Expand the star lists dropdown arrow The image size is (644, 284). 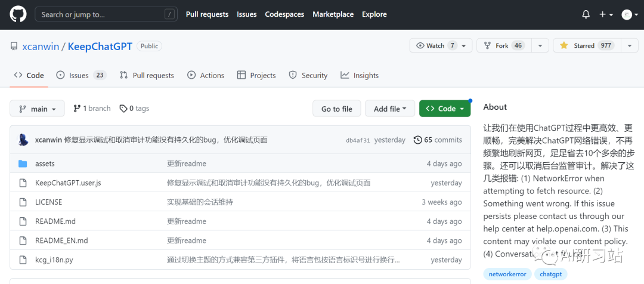629,45
